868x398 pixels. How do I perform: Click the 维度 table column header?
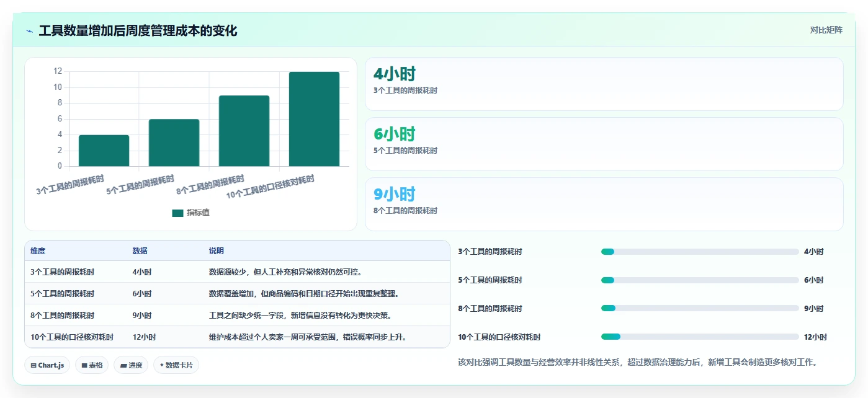click(38, 251)
